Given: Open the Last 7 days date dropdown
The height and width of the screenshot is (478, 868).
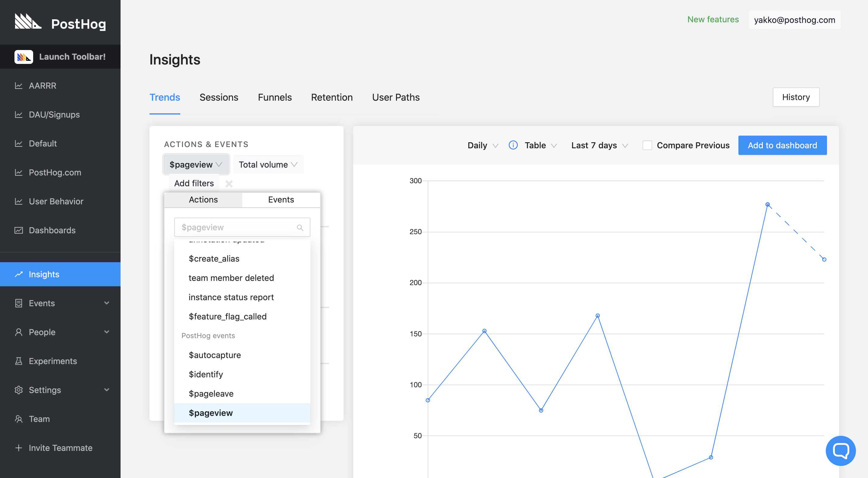Looking at the screenshot, I should pos(599,145).
